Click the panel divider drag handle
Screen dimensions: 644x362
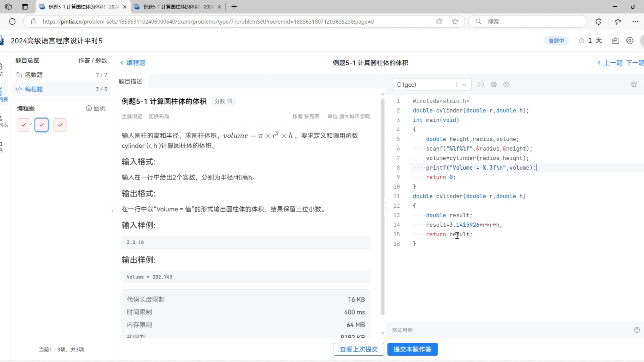pyautogui.click(x=386, y=206)
